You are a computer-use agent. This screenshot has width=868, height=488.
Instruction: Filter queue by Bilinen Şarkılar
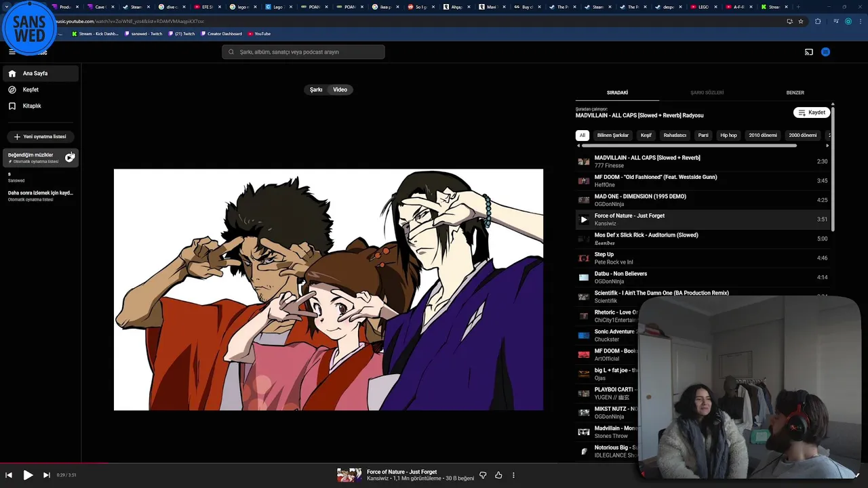click(613, 135)
